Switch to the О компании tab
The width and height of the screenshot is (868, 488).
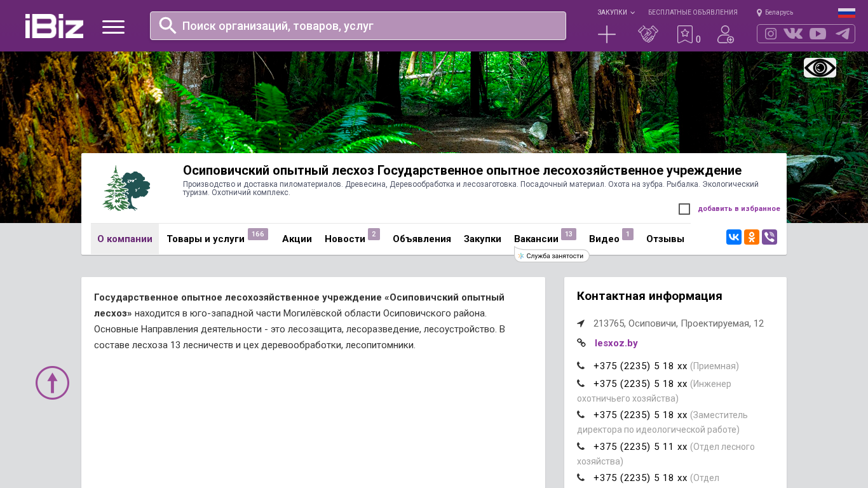(125, 239)
